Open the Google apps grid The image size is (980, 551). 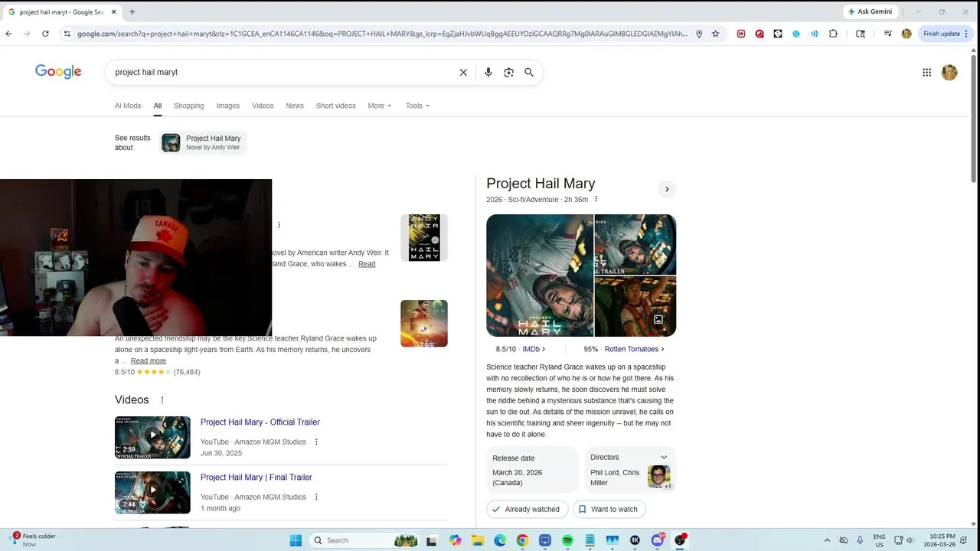(926, 72)
